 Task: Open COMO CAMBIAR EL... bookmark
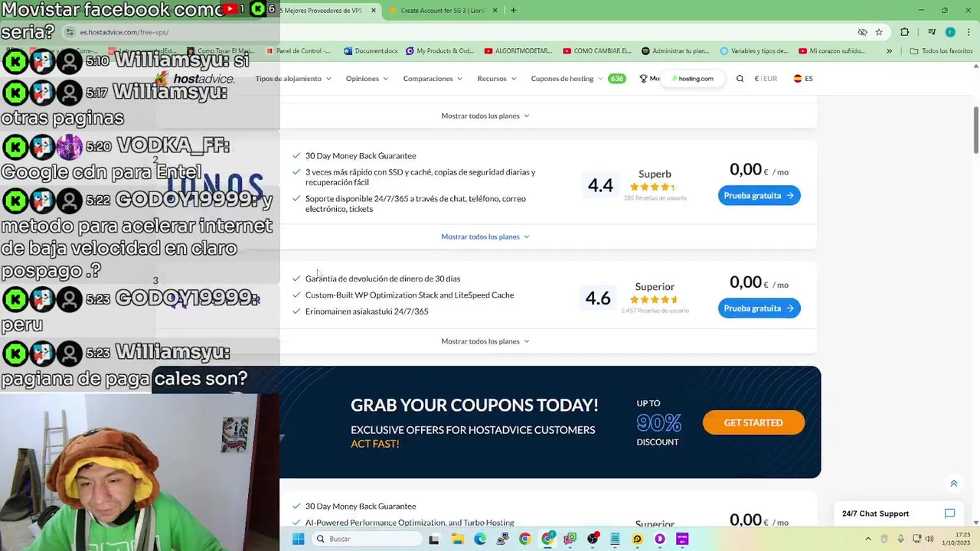pos(597,51)
